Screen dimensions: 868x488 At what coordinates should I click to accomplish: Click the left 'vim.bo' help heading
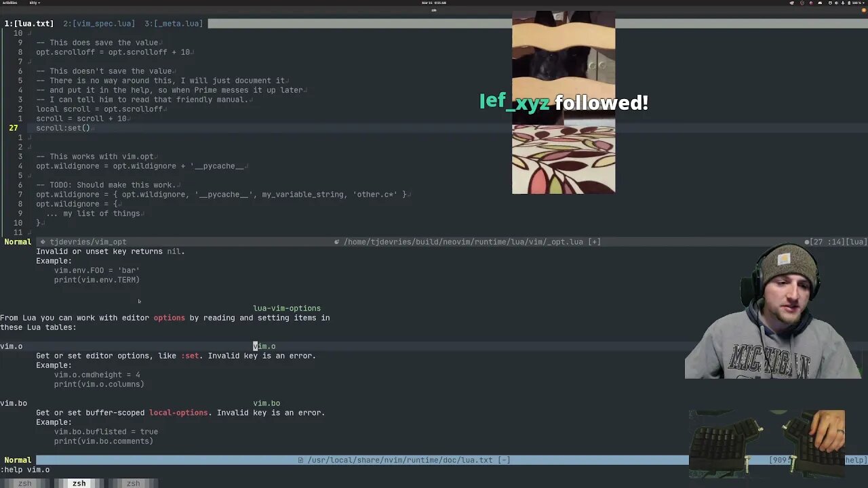click(14, 403)
